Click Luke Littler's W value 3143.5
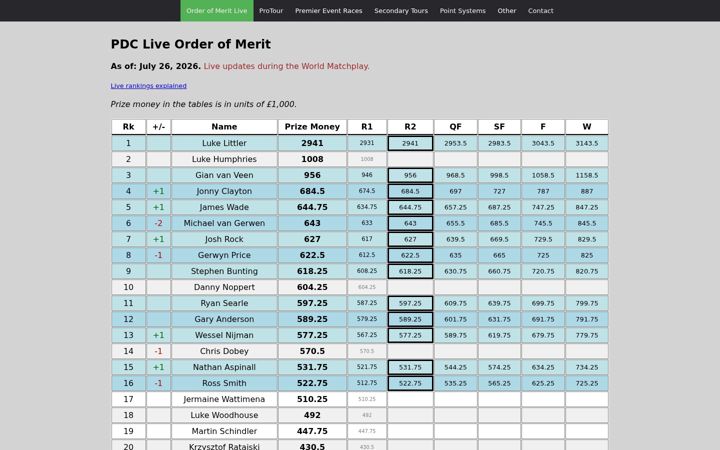The height and width of the screenshot is (450, 720). 587,143
